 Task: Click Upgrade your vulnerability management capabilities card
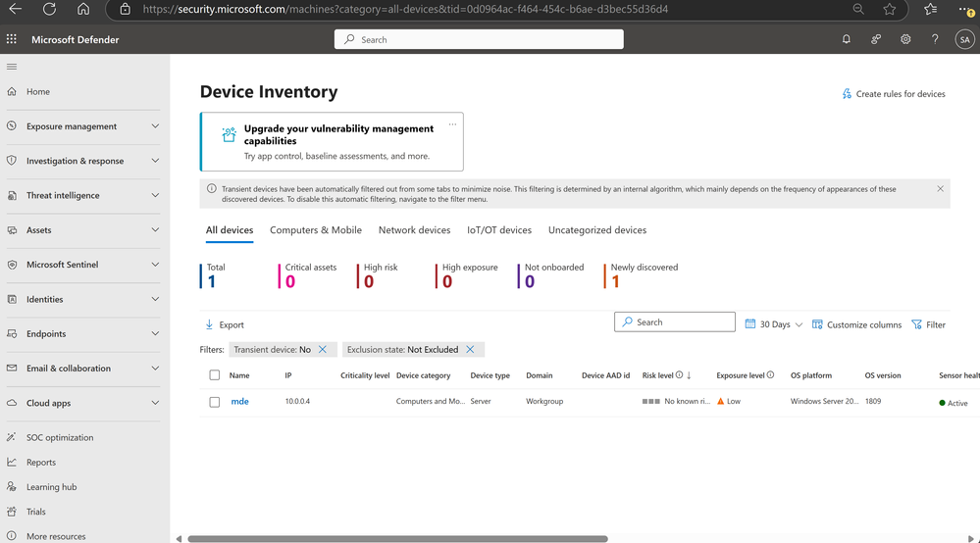pos(332,142)
